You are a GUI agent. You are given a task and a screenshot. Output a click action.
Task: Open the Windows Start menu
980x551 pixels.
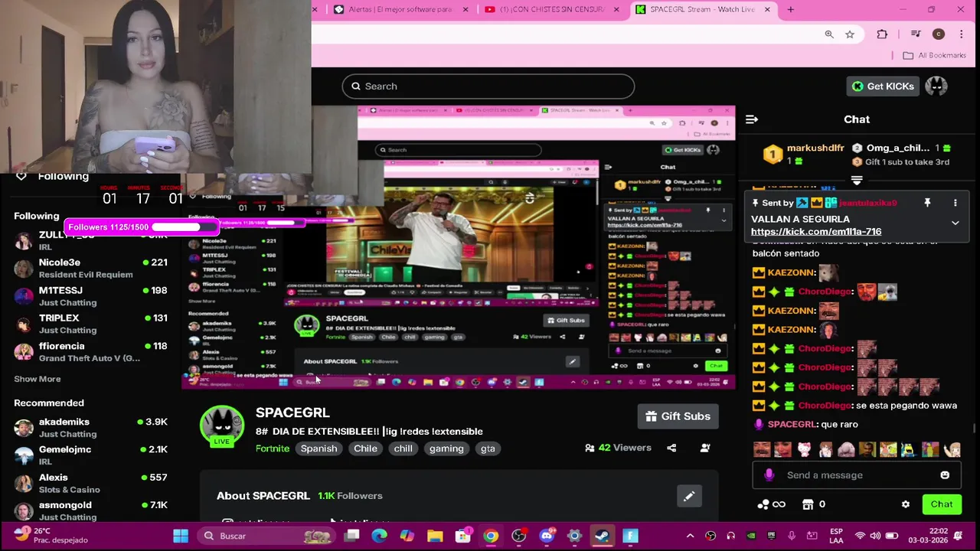pyautogui.click(x=181, y=536)
